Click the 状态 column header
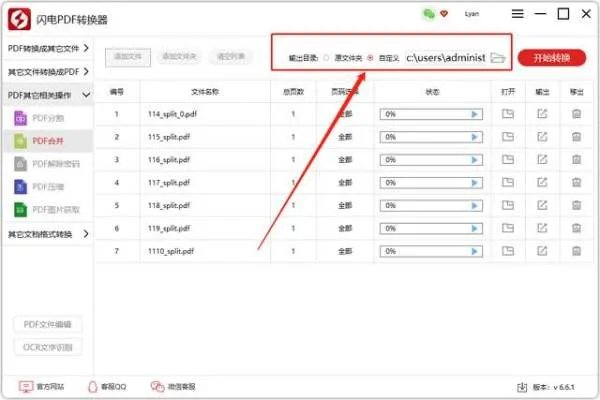Image resolution: width=600 pixels, height=400 pixels. tap(432, 92)
